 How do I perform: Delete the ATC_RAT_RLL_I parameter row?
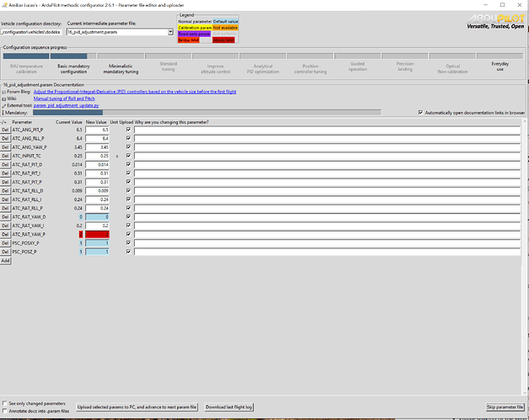(5, 199)
